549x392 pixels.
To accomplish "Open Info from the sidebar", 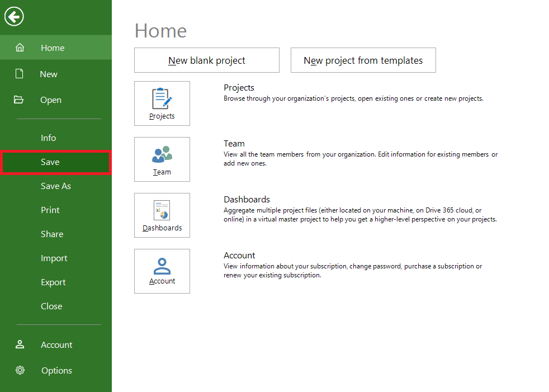I will 48,138.
